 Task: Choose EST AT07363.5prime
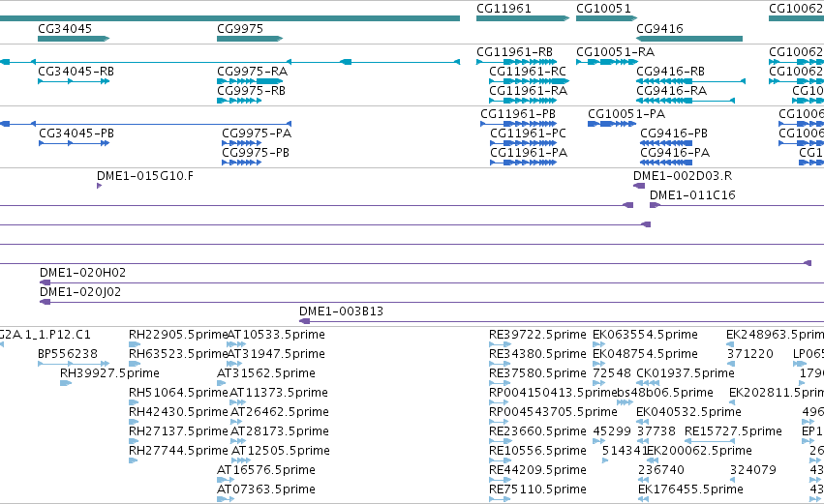pos(266,489)
